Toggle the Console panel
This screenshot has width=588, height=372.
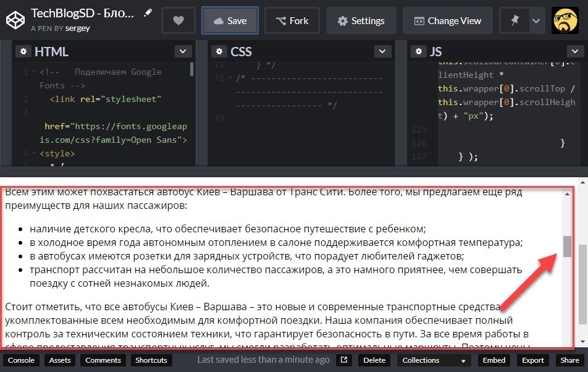pyautogui.click(x=22, y=360)
